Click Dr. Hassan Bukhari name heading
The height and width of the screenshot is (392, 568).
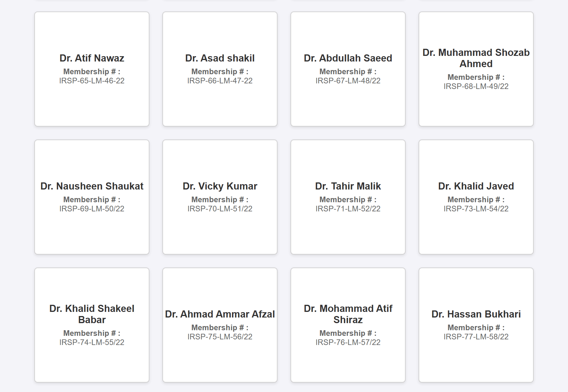coord(476,314)
